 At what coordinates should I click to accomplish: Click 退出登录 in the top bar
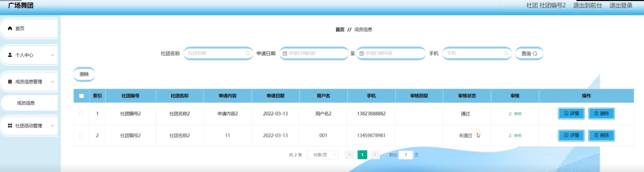point(621,6)
